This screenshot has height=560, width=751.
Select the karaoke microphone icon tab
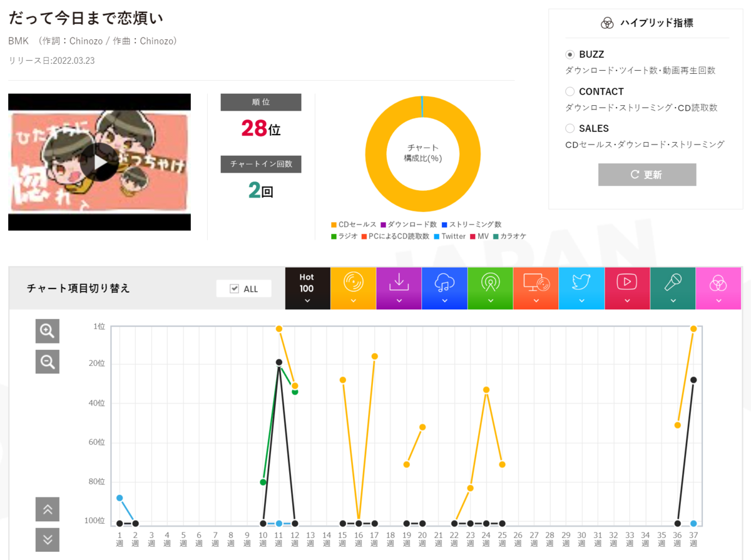click(x=673, y=288)
